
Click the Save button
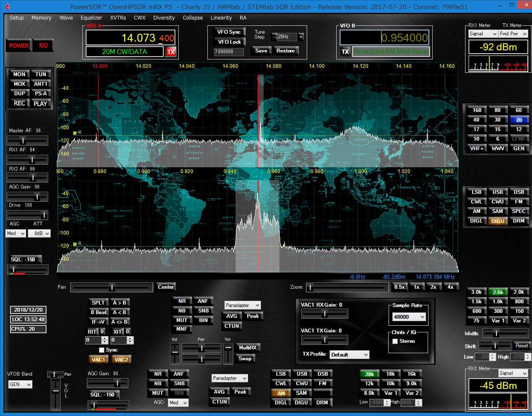tap(261, 51)
